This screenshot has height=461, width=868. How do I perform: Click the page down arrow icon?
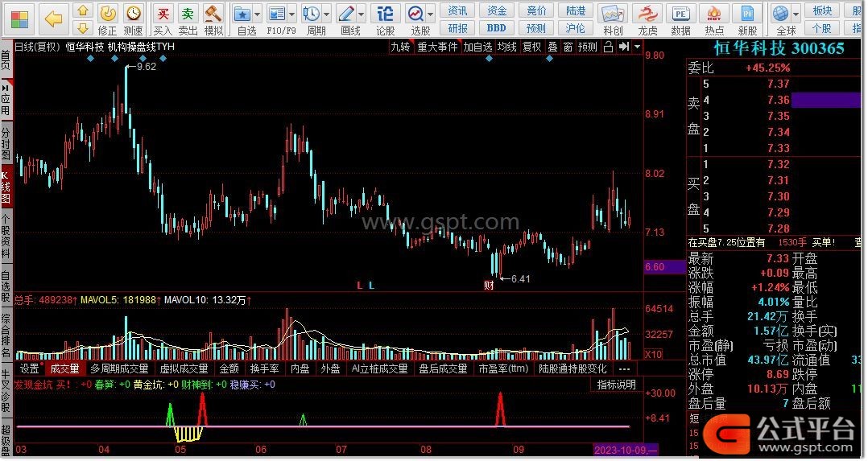(x=82, y=27)
